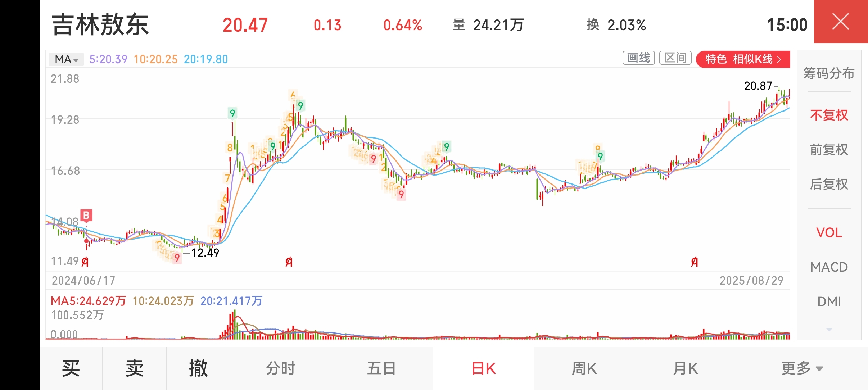Switch sub-chart indicator to MACD
The width and height of the screenshot is (868, 390).
[829, 267]
